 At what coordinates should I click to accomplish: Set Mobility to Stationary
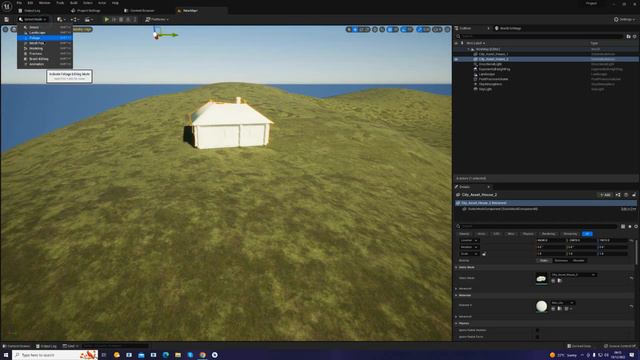(x=561, y=260)
